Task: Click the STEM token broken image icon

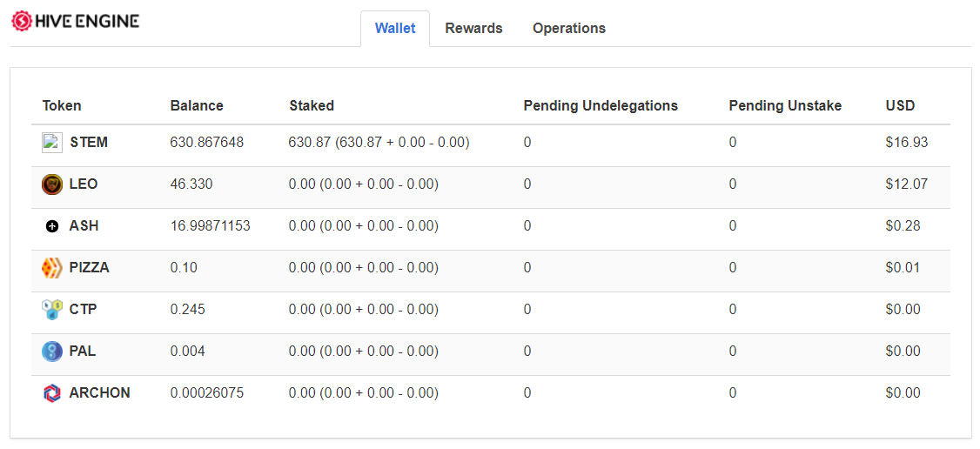Action: tap(52, 143)
